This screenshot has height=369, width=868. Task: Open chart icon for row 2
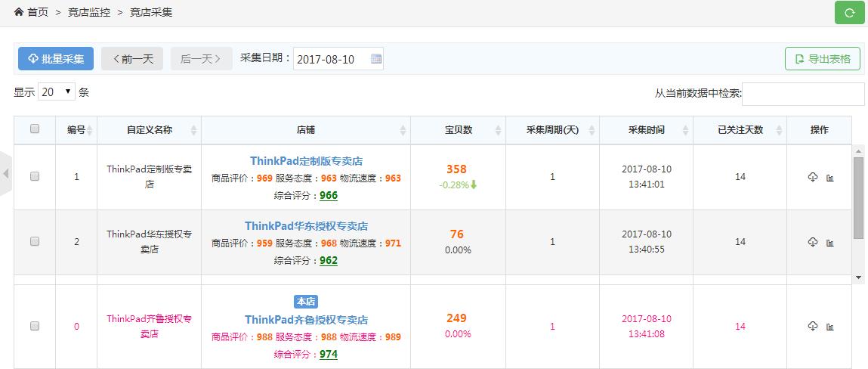829,243
